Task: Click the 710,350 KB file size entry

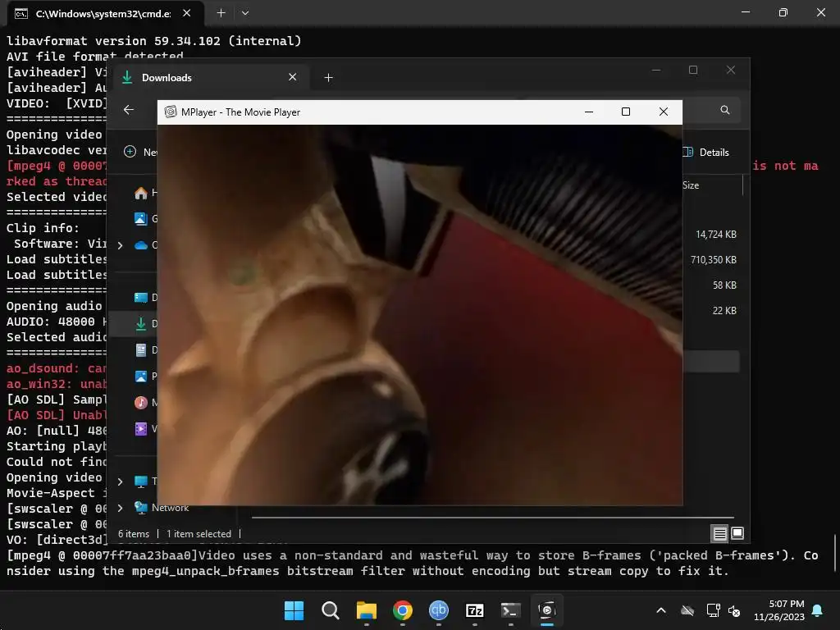Action: click(714, 260)
